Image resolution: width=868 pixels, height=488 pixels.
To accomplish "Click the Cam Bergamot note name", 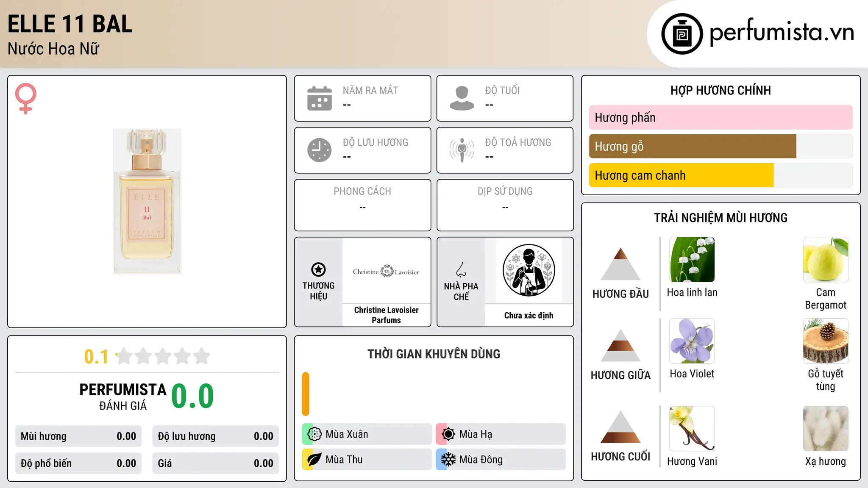I will (x=826, y=299).
